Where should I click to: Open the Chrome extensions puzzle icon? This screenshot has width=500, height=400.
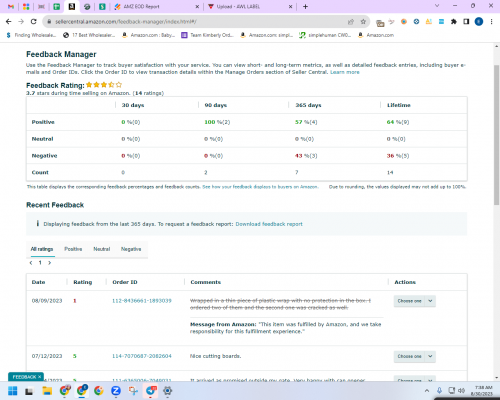(454, 22)
